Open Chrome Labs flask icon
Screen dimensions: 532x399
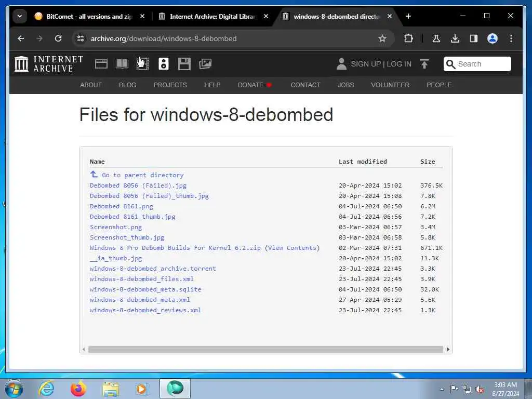coord(436,38)
